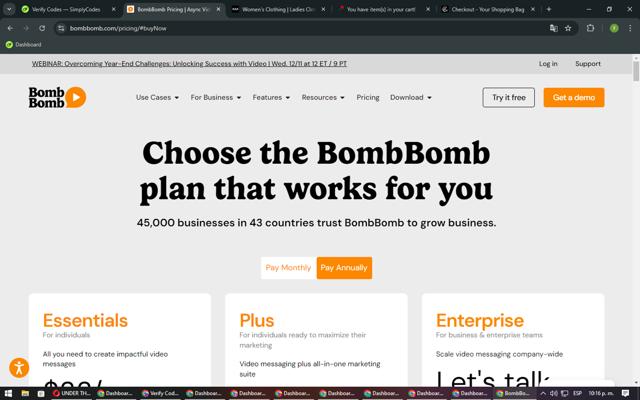Open the UNDER TH... Opera taskbar window

point(71,393)
